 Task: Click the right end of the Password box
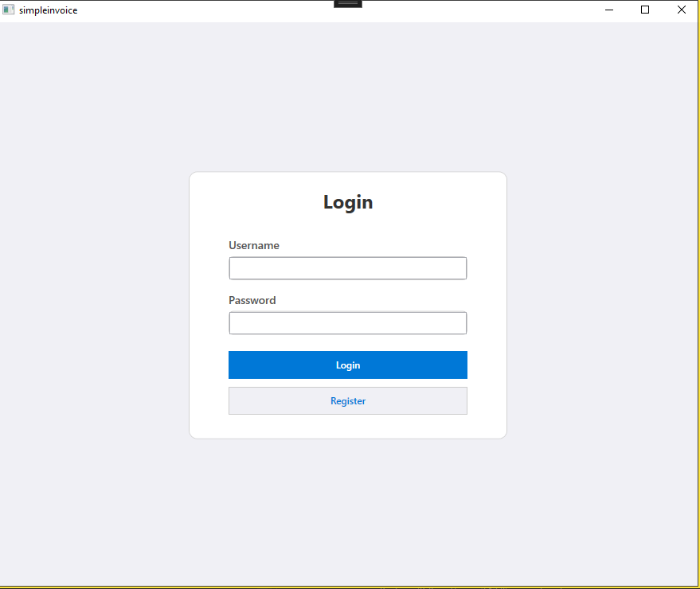point(462,322)
